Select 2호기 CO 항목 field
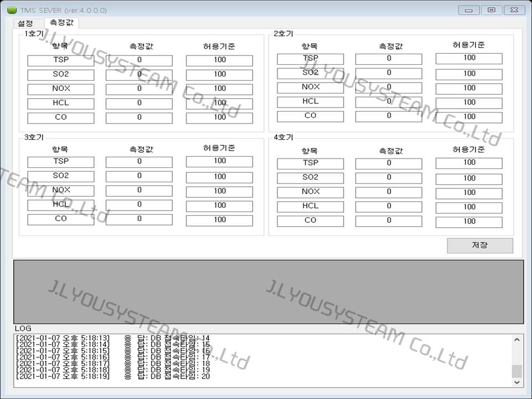Image resolution: width=532 pixels, height=399 pixels. click(x=310, y=116)
